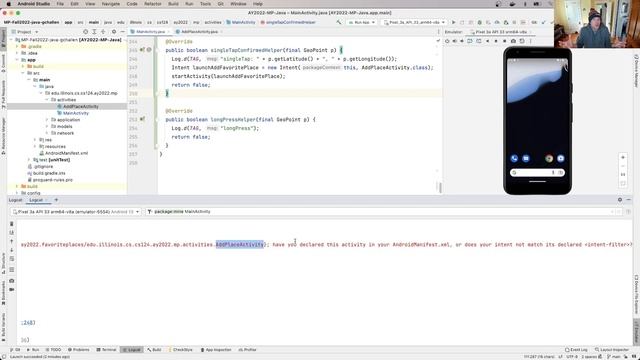Click the override gutter icon beside longPressHelper
This screenshot has height=360, width=640.
pos(142,120)
